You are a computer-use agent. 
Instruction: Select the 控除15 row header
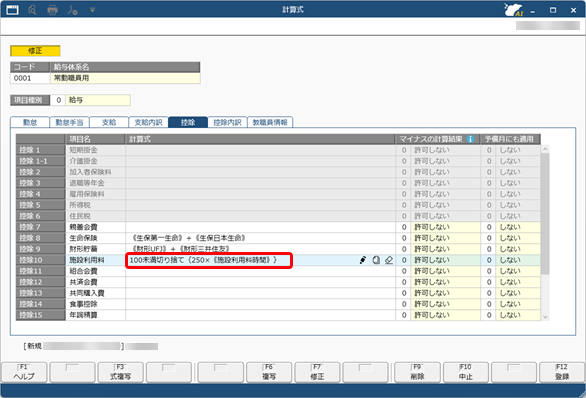(x=40, y=315)
